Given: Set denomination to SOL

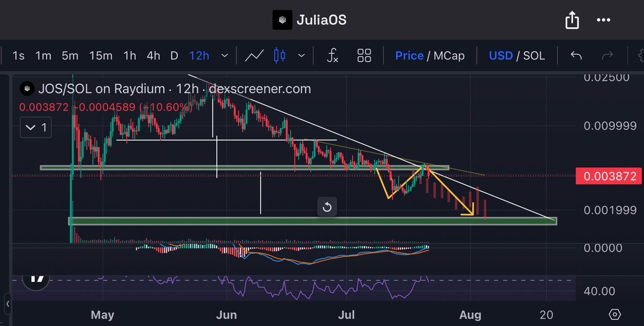Looking at the screenshot, I should 534,55.
